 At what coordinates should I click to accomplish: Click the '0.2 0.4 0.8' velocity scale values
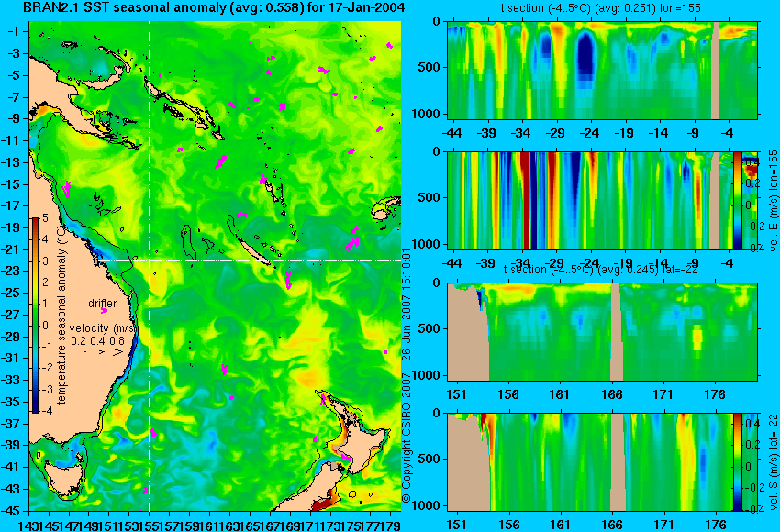click(97, 341)
